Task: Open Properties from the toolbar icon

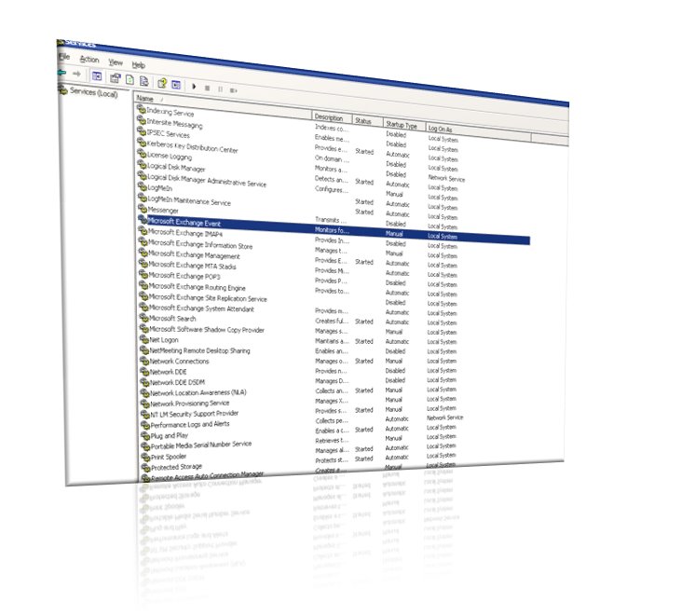Action: (x=115, y=78)
